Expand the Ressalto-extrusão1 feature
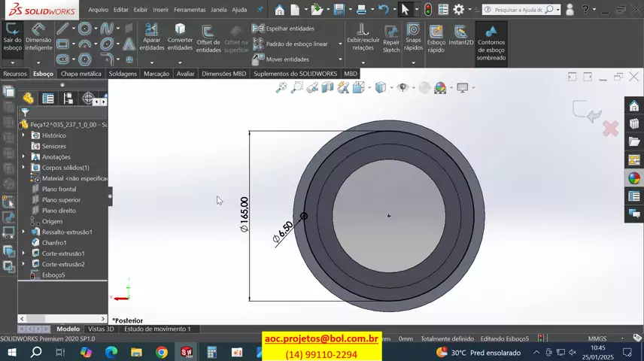The height and width of the screenshot is (361, 644). 23,232
